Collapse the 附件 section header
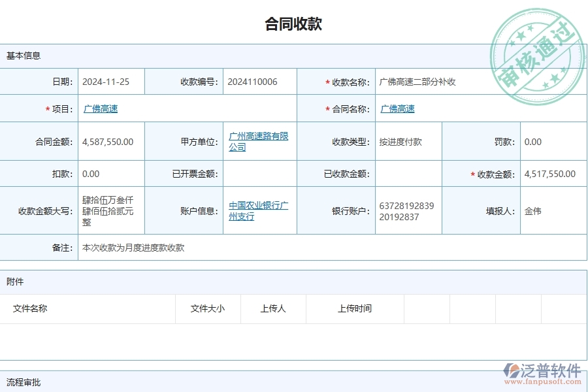Screen dimensions: 588x392 [14, 281]
